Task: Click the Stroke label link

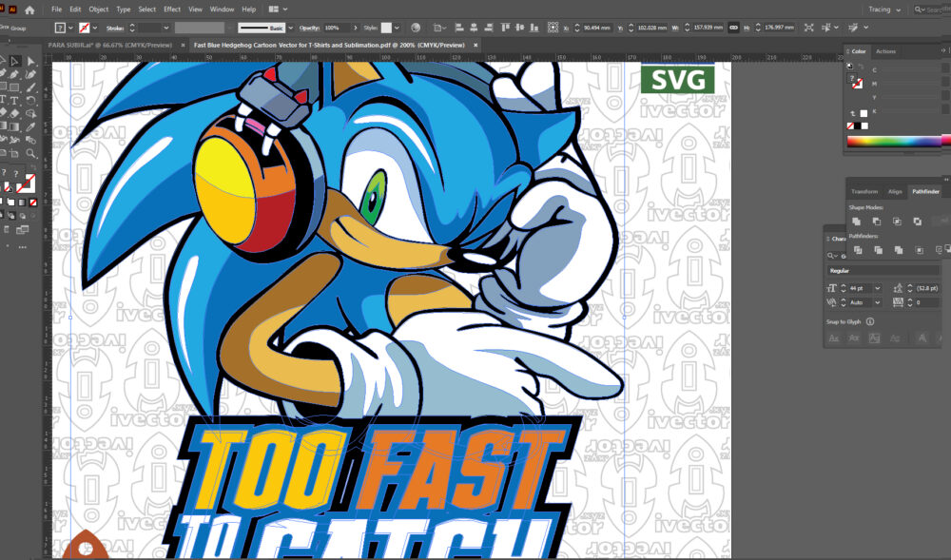Action: [115, 28]
